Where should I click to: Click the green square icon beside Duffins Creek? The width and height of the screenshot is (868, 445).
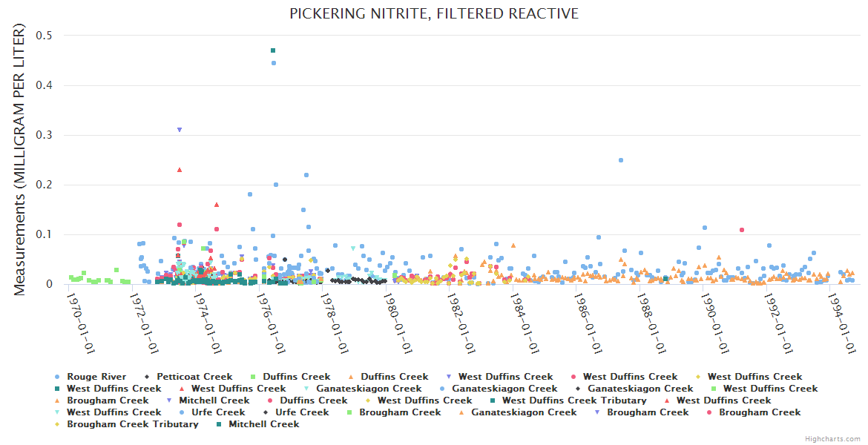pyautogui.click(x=254, y=377)
